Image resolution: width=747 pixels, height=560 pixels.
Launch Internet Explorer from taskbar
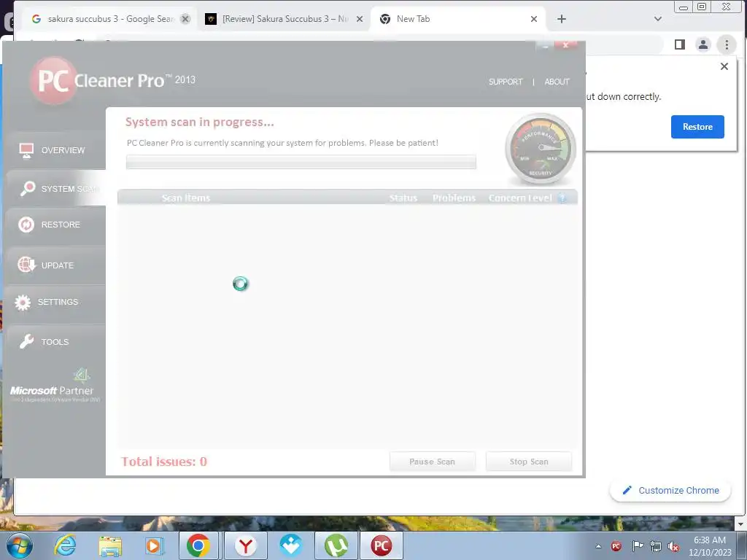(65, 545)
